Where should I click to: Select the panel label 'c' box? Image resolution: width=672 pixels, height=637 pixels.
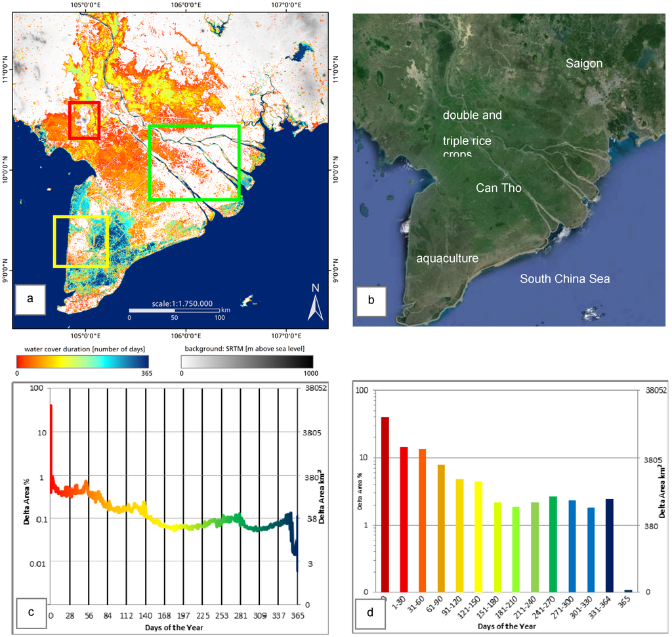tap(31, 613)
